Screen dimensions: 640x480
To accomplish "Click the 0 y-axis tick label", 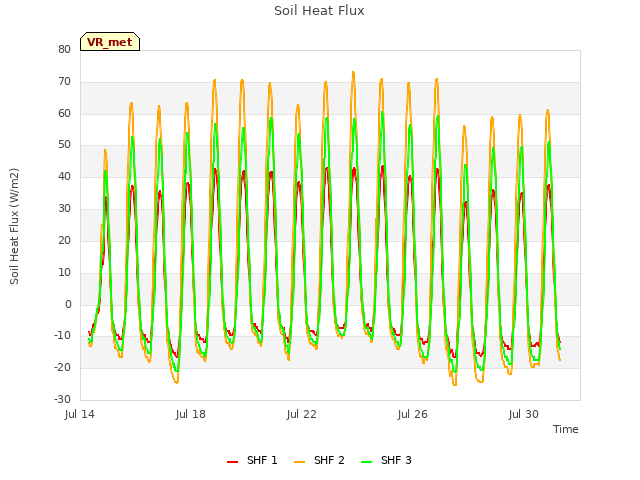I will click(x=68, y=304).
